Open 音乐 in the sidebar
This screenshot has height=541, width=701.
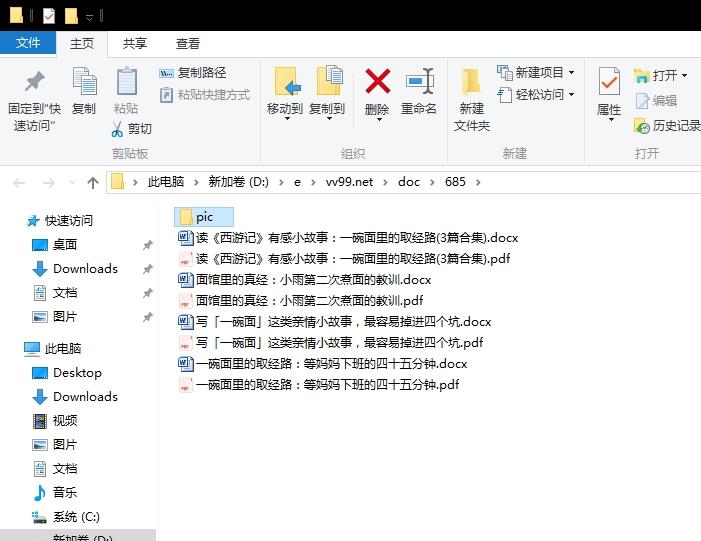55,493
